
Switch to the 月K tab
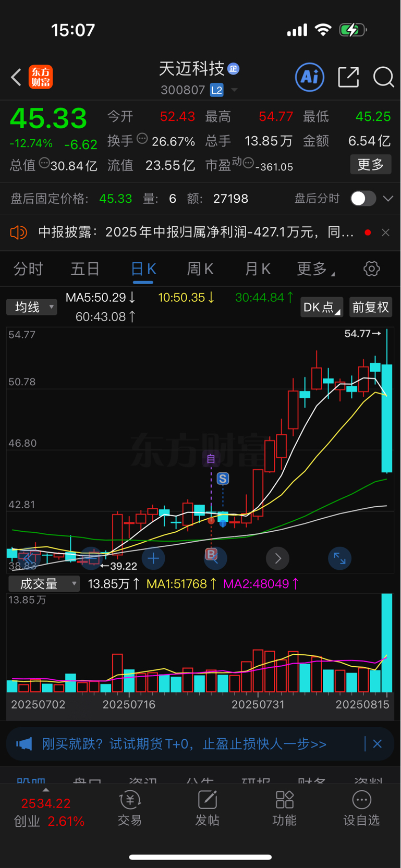coord(258,269)
